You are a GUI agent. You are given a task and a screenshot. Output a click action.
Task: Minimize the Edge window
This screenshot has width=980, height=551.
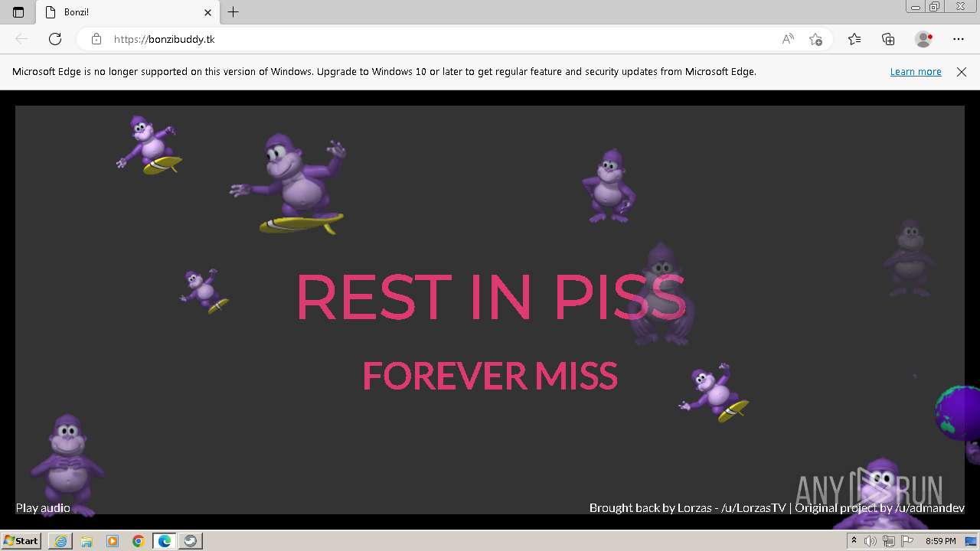916,7
